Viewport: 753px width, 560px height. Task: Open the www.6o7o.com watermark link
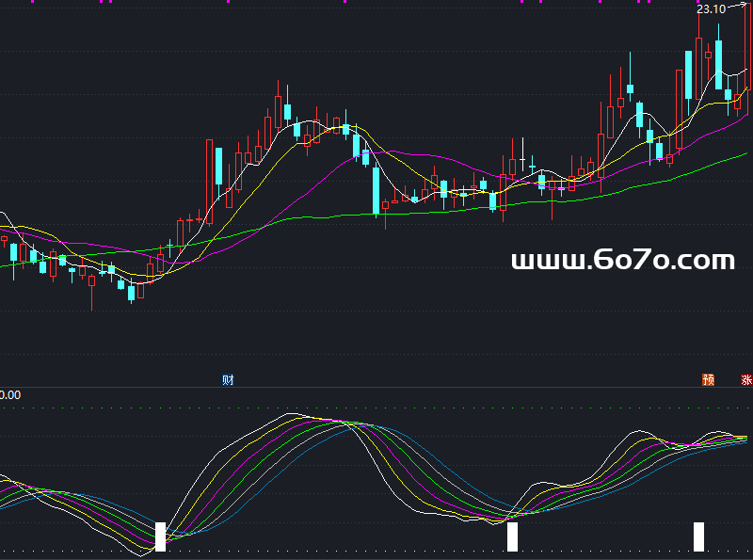622,260
